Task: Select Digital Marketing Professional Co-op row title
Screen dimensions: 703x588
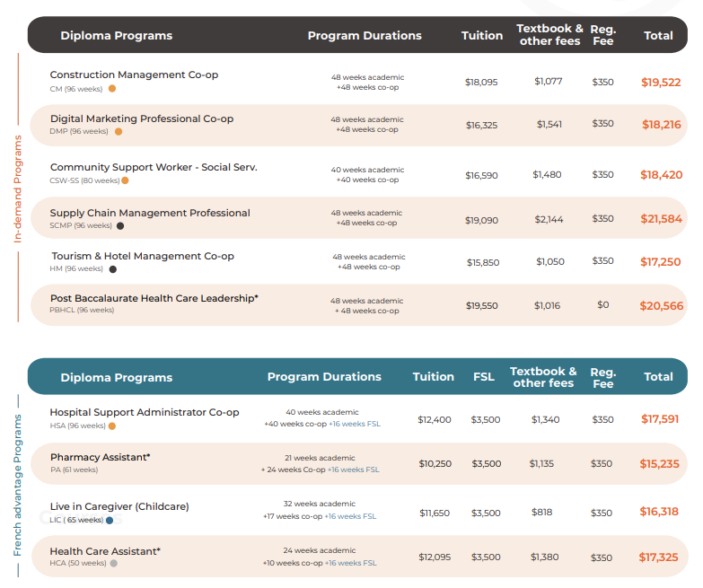Action: [x=141, y=118]
